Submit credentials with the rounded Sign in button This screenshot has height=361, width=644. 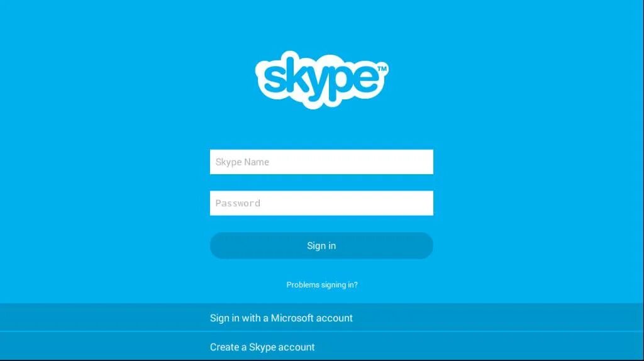coord(321,246)
